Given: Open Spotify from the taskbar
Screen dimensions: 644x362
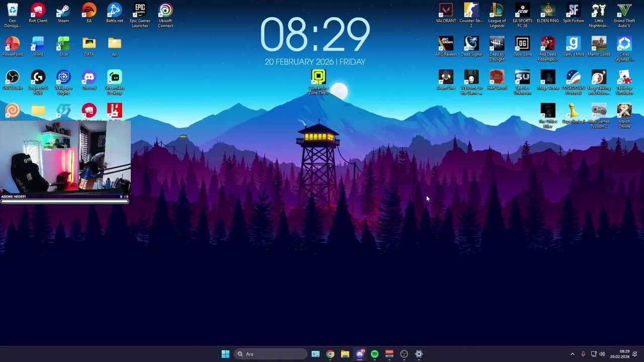Looking at the screenshot, I should click(x=374, y=354).
